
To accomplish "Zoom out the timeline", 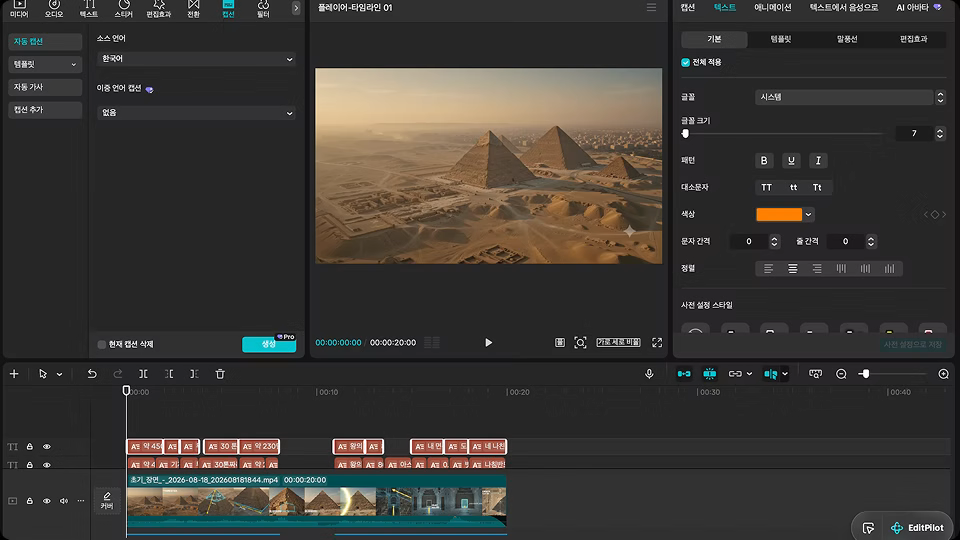I will click(841, 373).
